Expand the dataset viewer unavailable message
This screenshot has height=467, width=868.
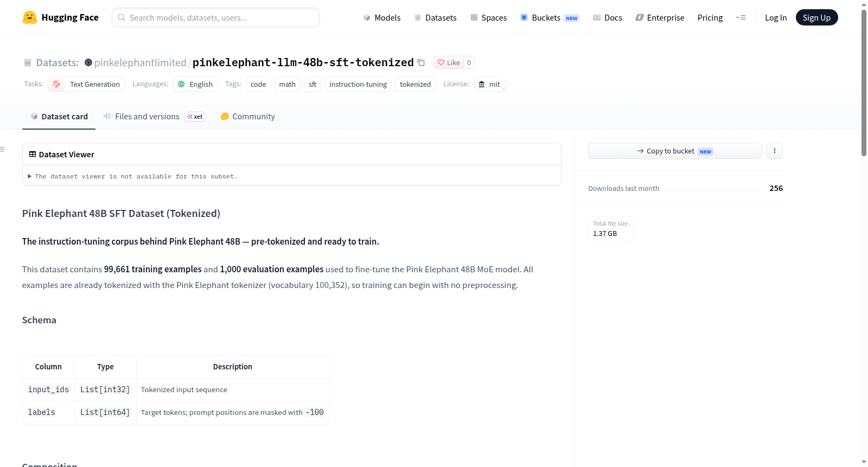pos(133,176)
